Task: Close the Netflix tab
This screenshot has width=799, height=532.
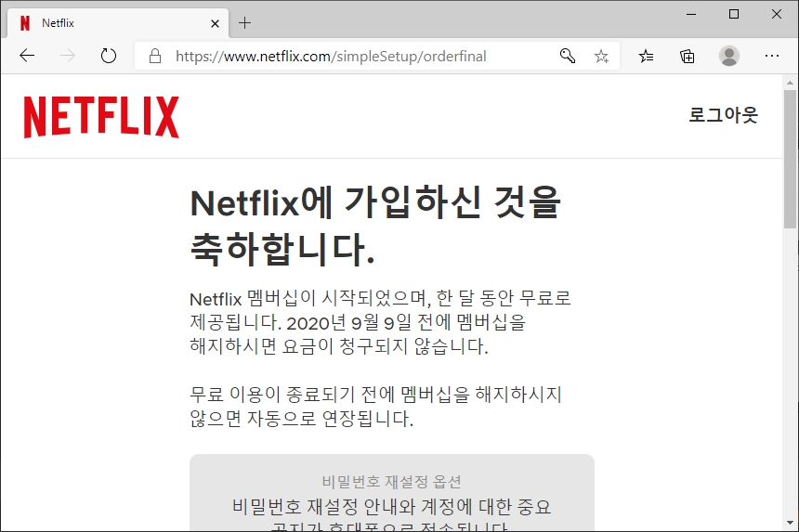Action: pyautogui.click(x=215, y=23)
